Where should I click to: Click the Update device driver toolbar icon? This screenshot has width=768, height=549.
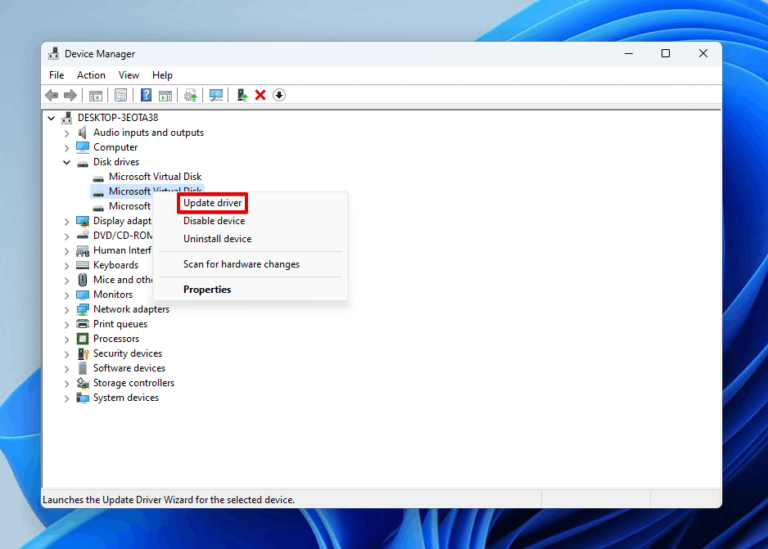pos(242,95)
